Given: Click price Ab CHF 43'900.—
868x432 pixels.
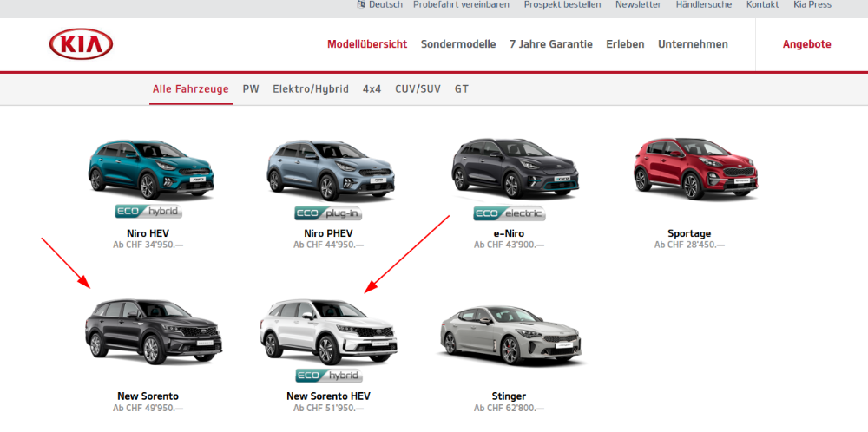Looking at the screenshot, I should [509, 245].
